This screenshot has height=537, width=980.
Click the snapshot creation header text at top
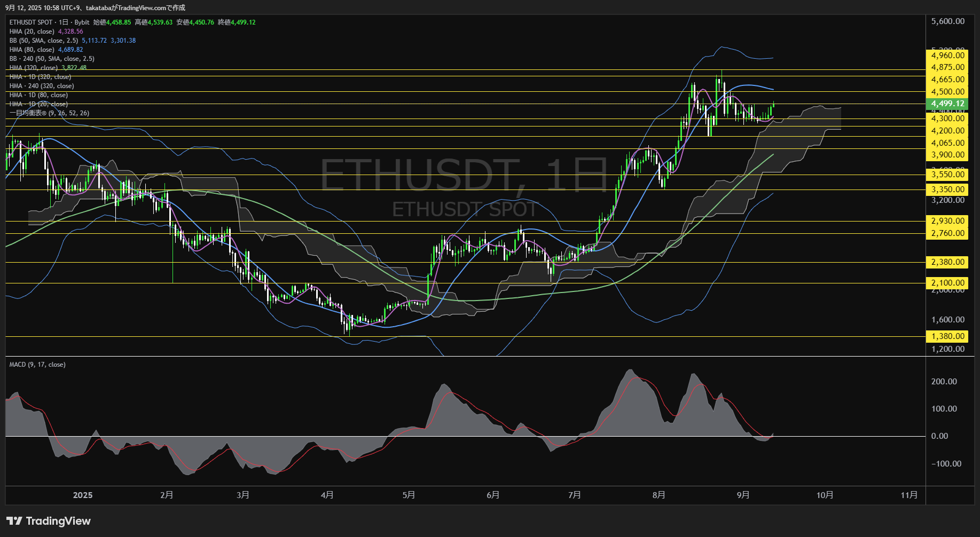pos(95,7)
